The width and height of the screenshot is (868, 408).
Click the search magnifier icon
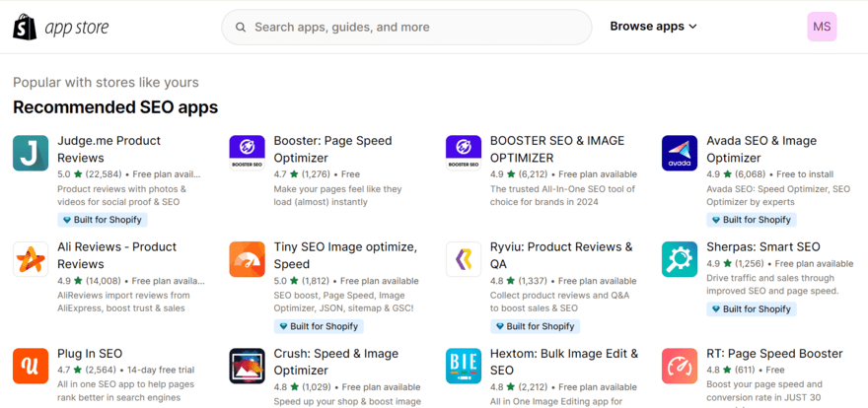pos(241,27)
